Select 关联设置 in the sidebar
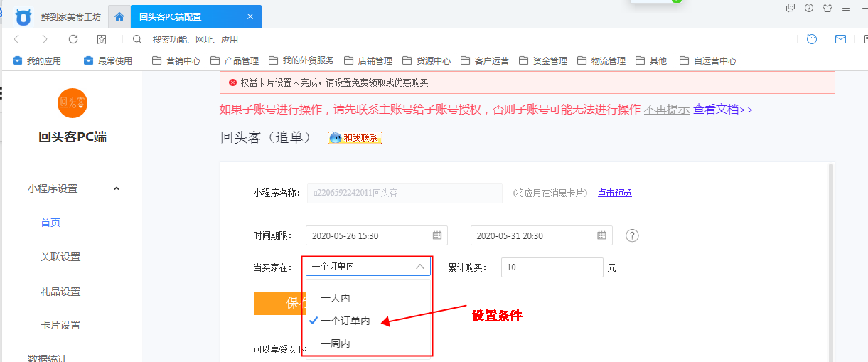The width and height of the screenshot is (868, 362). [x=60, y=257]
